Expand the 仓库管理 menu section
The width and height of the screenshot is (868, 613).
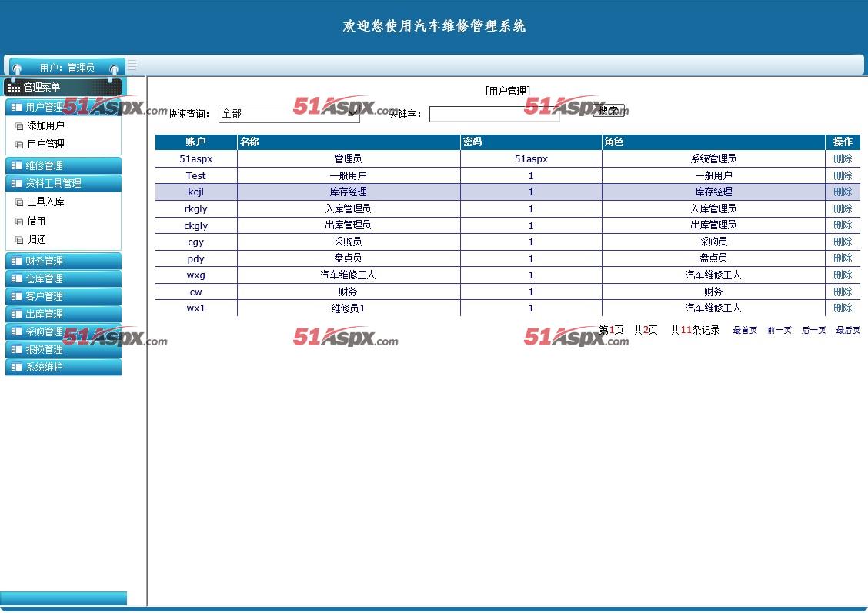(63, 278)
